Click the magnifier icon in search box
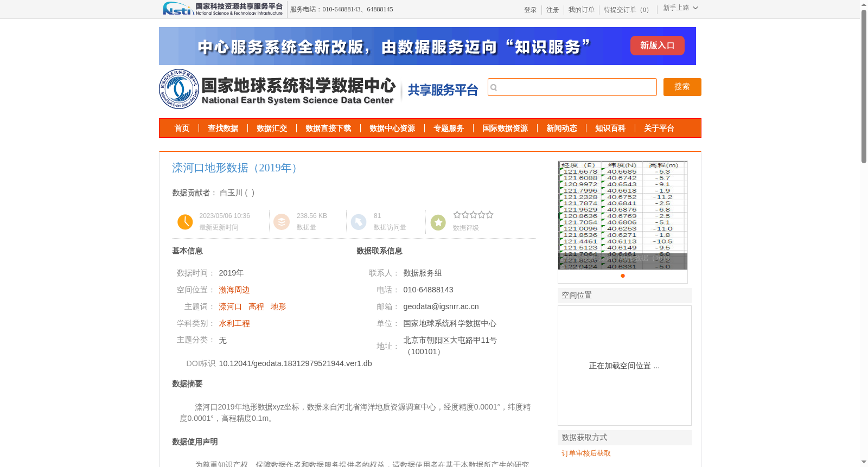Image resolution: width=868 pixels, height=467 pixels. (x=494, y=87)
